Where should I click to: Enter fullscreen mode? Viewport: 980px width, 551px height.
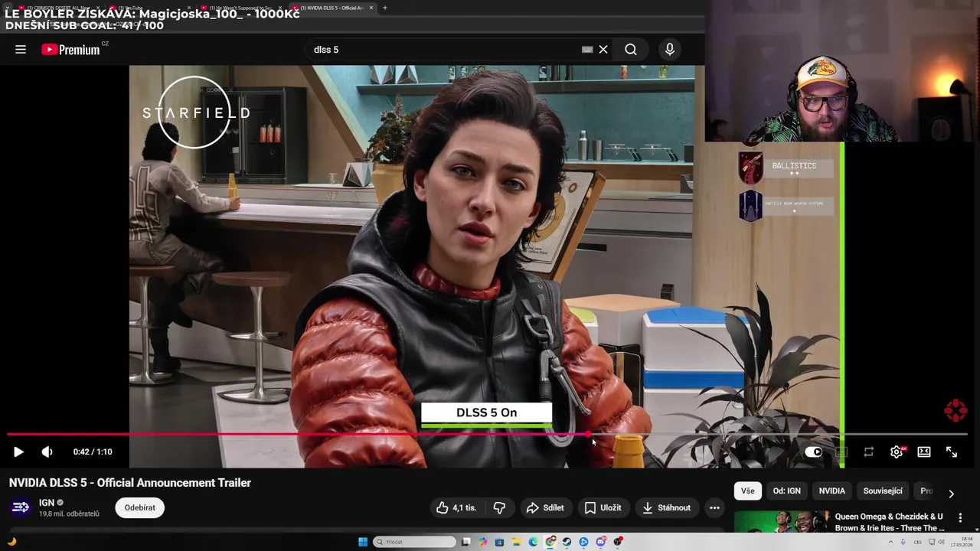[x=952, y=452]
